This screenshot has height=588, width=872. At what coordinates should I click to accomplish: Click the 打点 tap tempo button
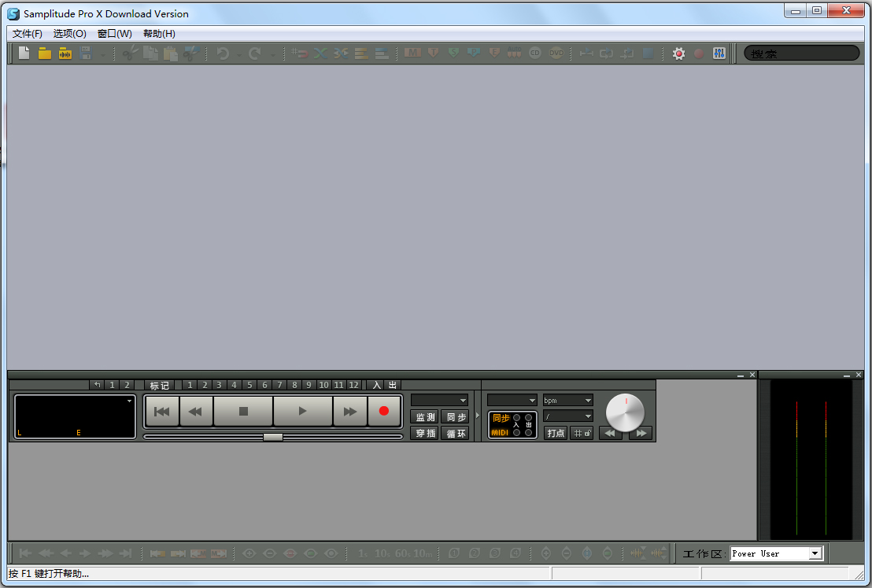pos(556,433)
